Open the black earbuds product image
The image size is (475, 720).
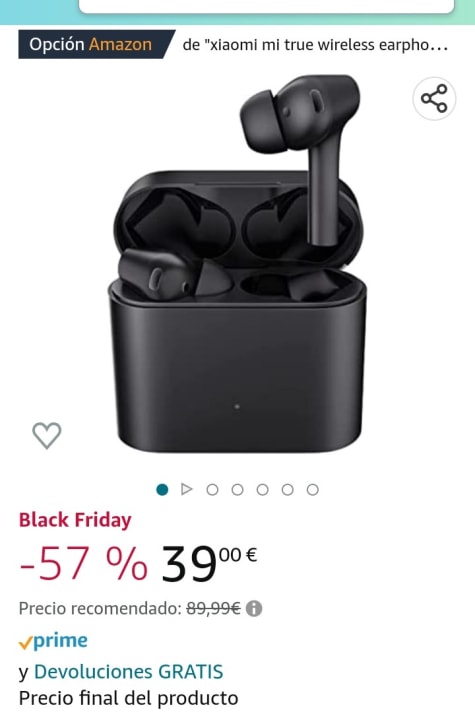click(238, 264)
